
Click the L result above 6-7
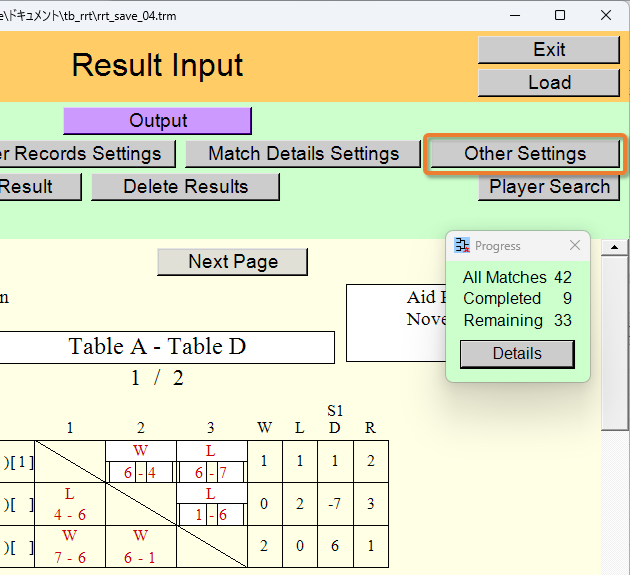coord(211,451)
